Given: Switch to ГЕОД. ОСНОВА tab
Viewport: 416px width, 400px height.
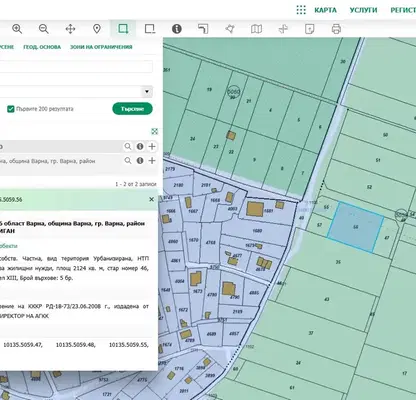Looking at the screenshot, I should (x=42, y=47).
